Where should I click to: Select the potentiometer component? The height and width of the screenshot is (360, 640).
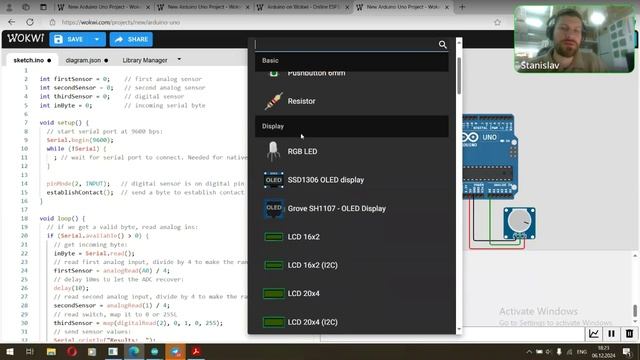click(519, 223)
